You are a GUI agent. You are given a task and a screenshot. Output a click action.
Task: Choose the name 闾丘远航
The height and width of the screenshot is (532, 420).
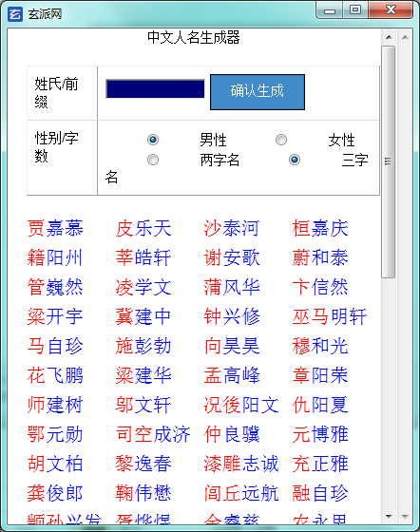(241, 493)
